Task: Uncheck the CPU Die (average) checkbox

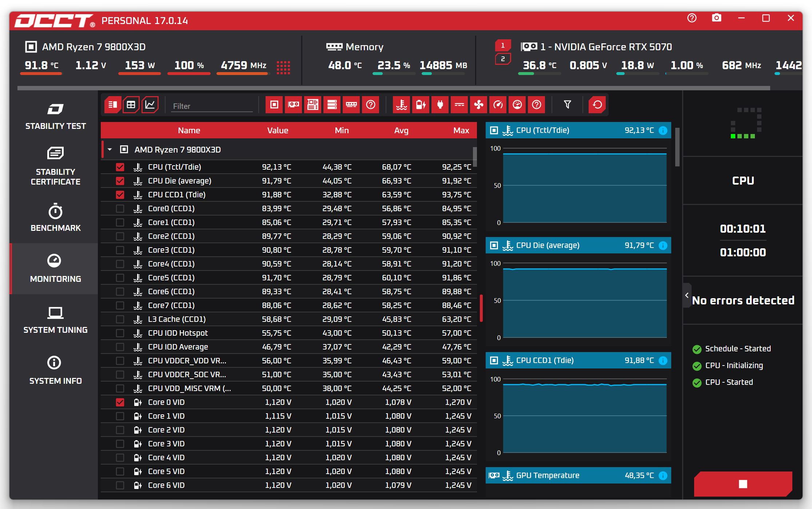Action: [120, 181]
